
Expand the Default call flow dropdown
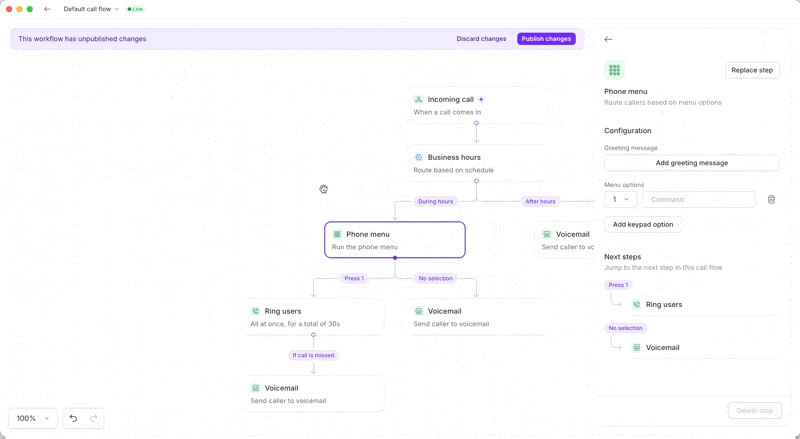point(91,9)
